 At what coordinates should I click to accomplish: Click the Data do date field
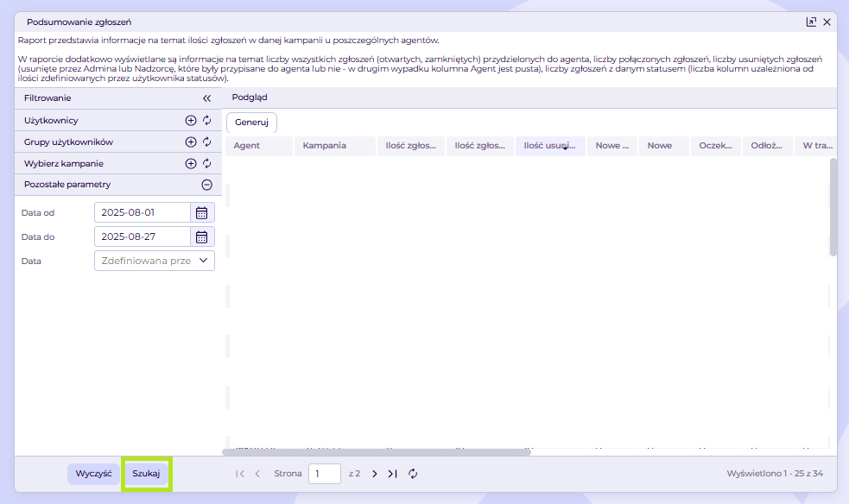[143, 236]
